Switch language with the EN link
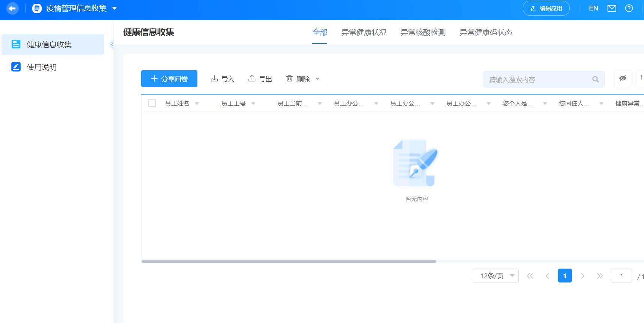 coord(593,8)
